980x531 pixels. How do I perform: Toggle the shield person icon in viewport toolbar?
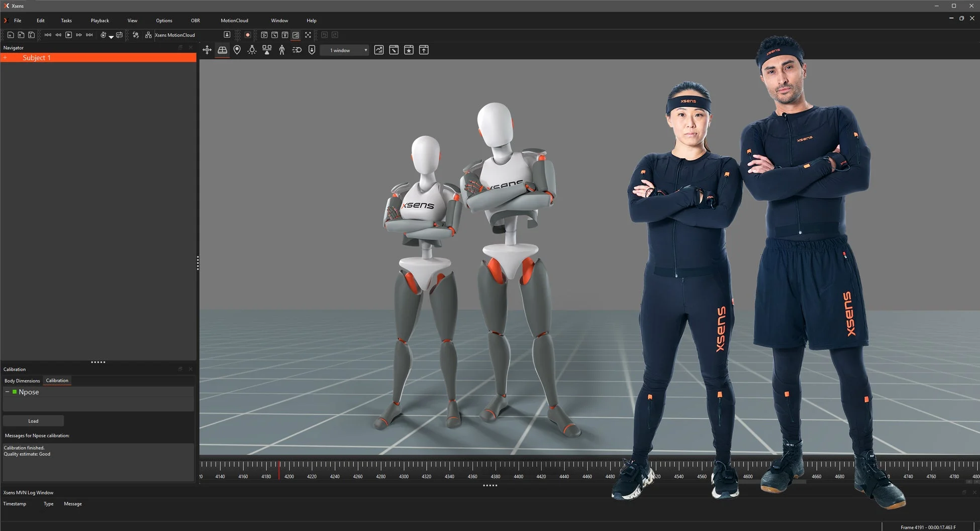pos(312,50)
